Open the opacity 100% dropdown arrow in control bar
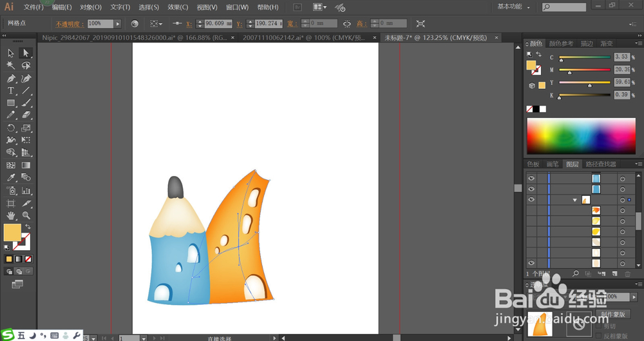 point(118,24)
